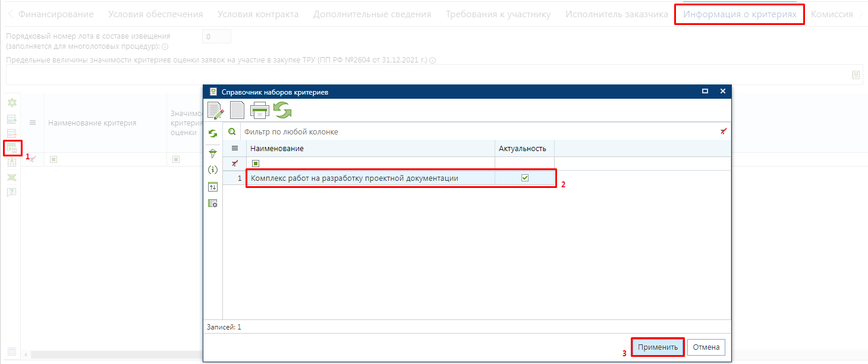Click the large green refresh arrows icon
This screenshot has height=364, width=868.
[282, 111]
